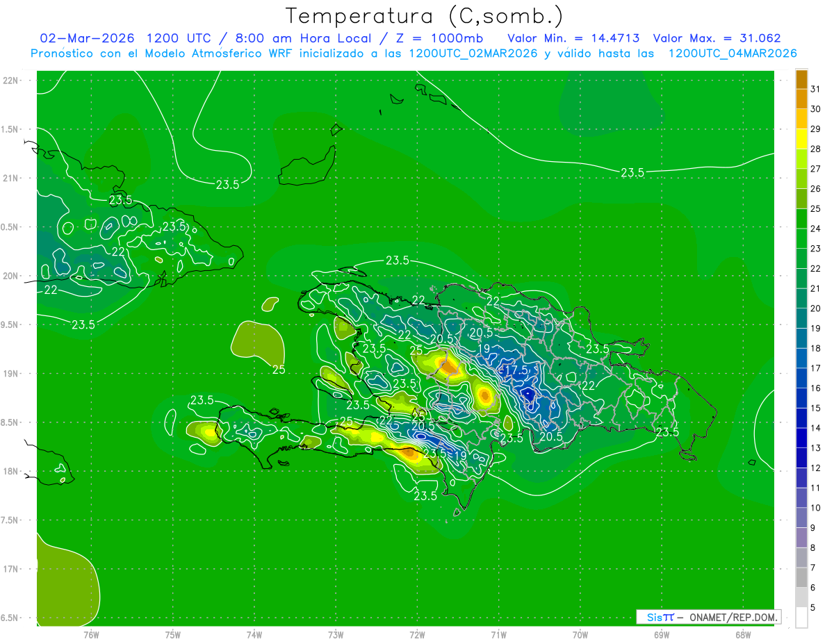This screenshot has width=834, height=644.
Task: Click the 72W longitude axis label
Action: [417, 634]
